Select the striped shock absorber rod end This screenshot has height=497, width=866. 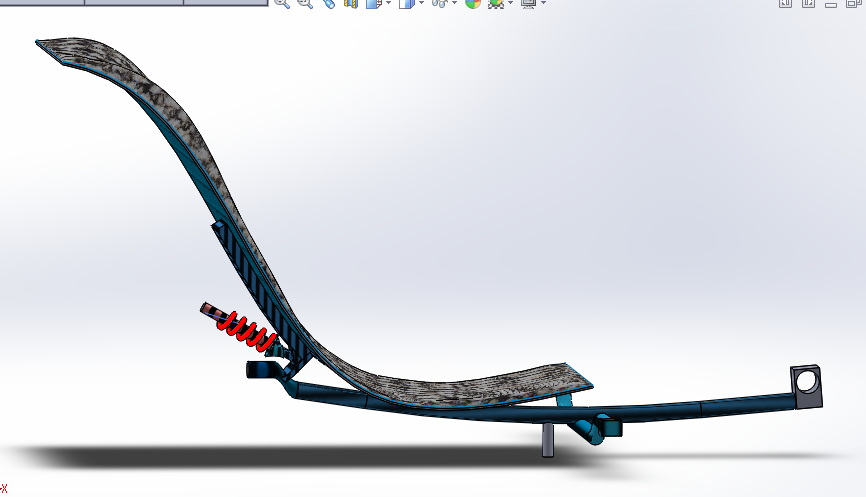[212, 311]
